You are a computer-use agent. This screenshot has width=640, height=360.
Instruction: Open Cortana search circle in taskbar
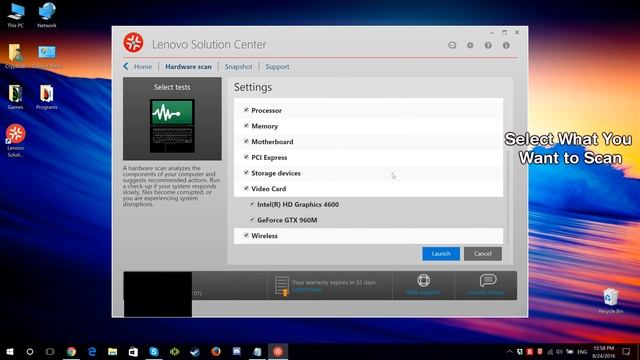(x=30, y=351)
